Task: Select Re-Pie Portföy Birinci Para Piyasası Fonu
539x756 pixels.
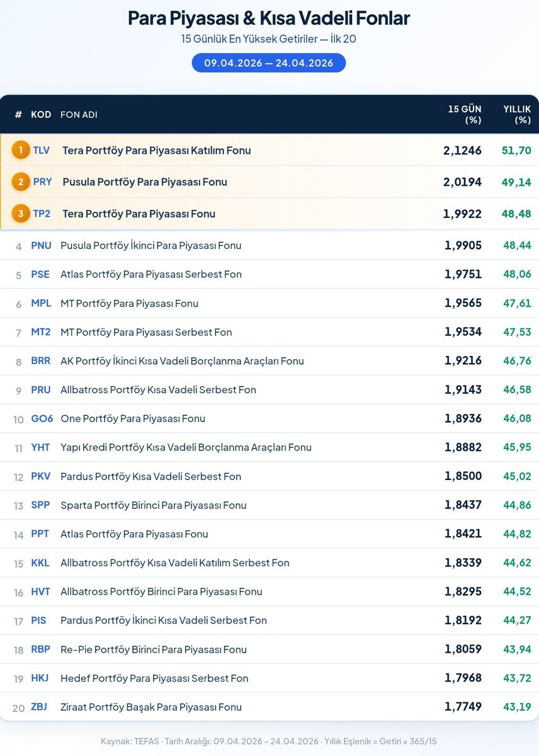Action: [x=154, y=650]
